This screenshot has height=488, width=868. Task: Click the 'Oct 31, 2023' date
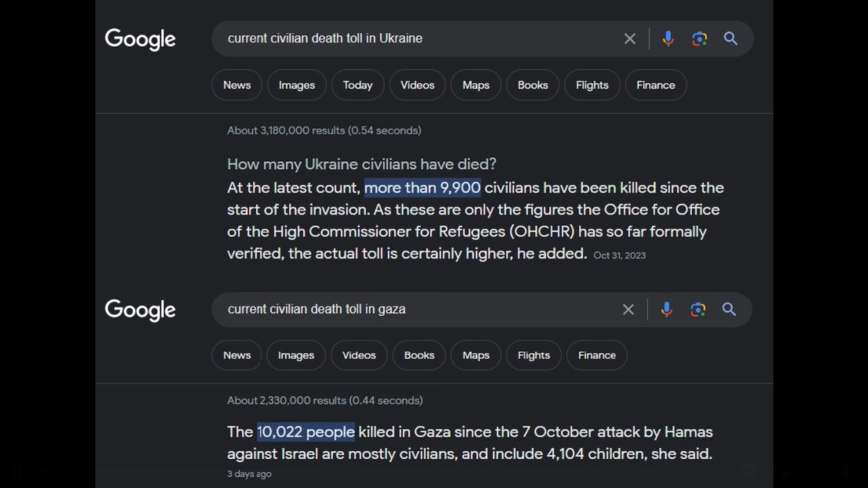point(620,255)
